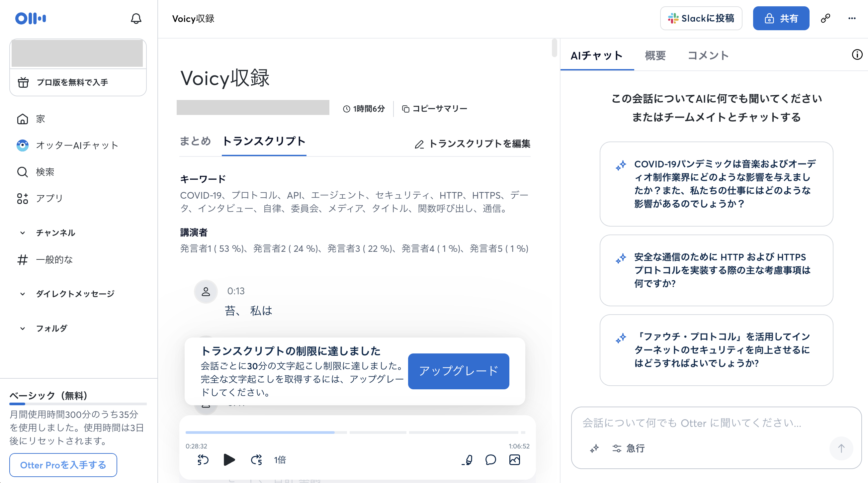Collapse the フォルダ section

22,328
